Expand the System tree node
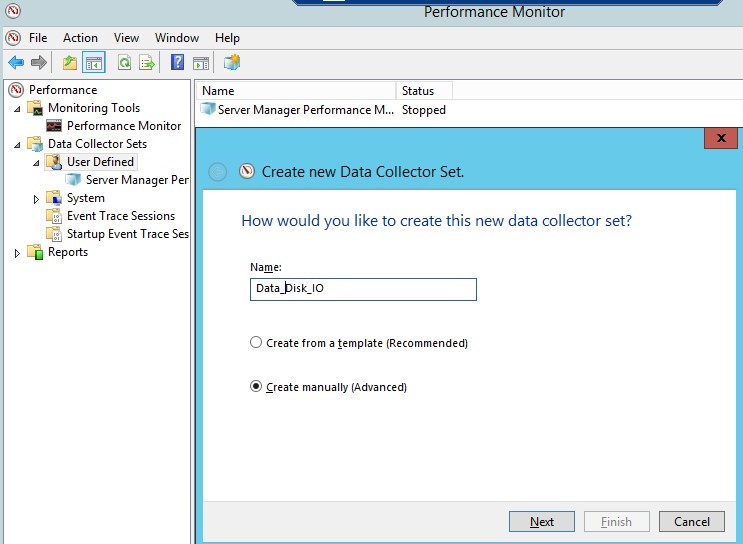Image resolution: width=743 pixels, height=544 pixels. coord(36,198)
